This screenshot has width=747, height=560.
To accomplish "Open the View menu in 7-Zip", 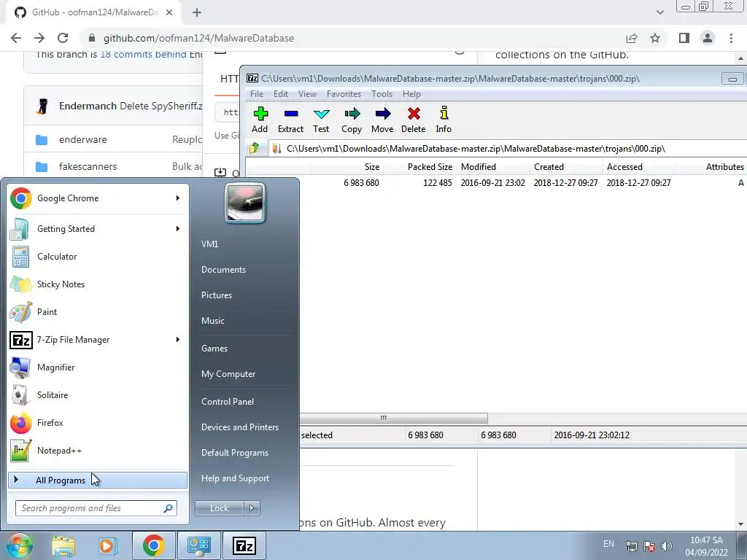I will point(307,94).
